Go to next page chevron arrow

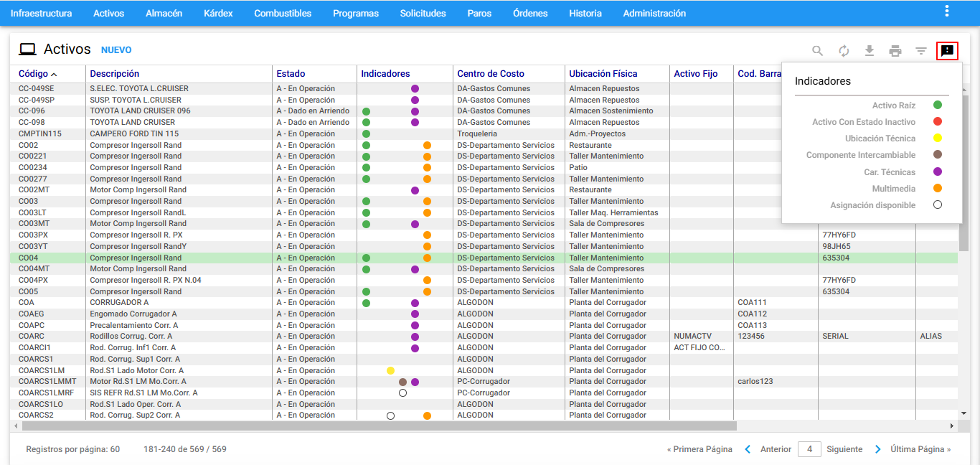[x=878, y=449]
